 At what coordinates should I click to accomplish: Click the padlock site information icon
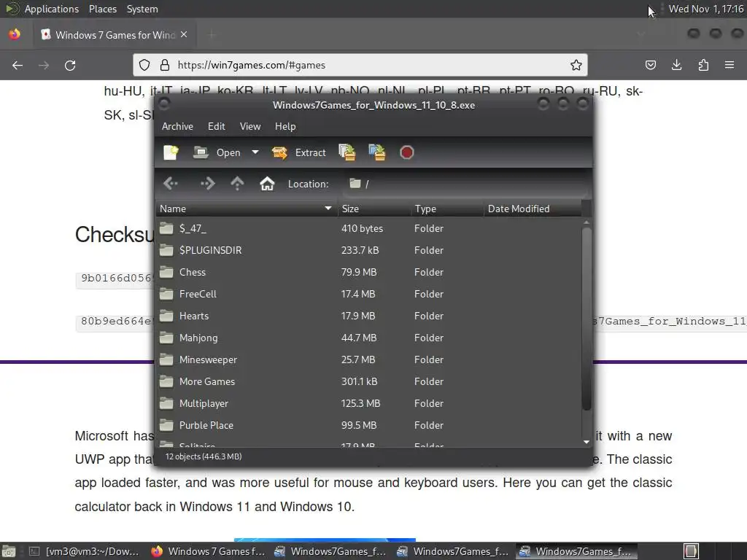tap(165, 65)
